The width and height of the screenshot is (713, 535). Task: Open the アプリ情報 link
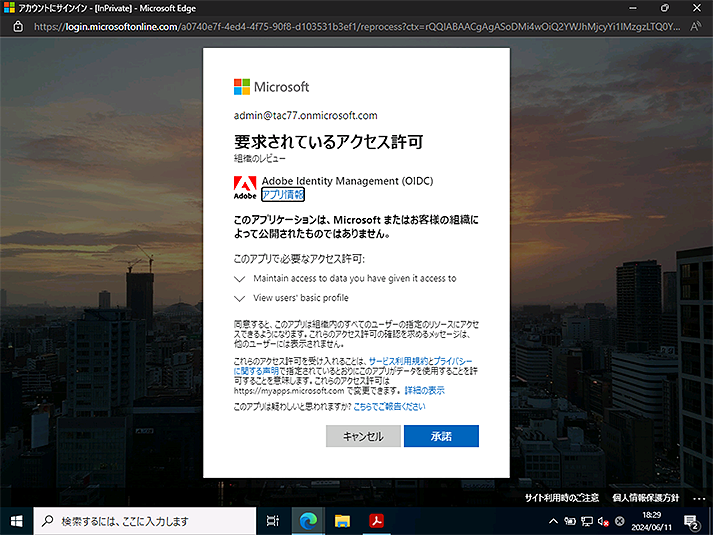[283, 195]
